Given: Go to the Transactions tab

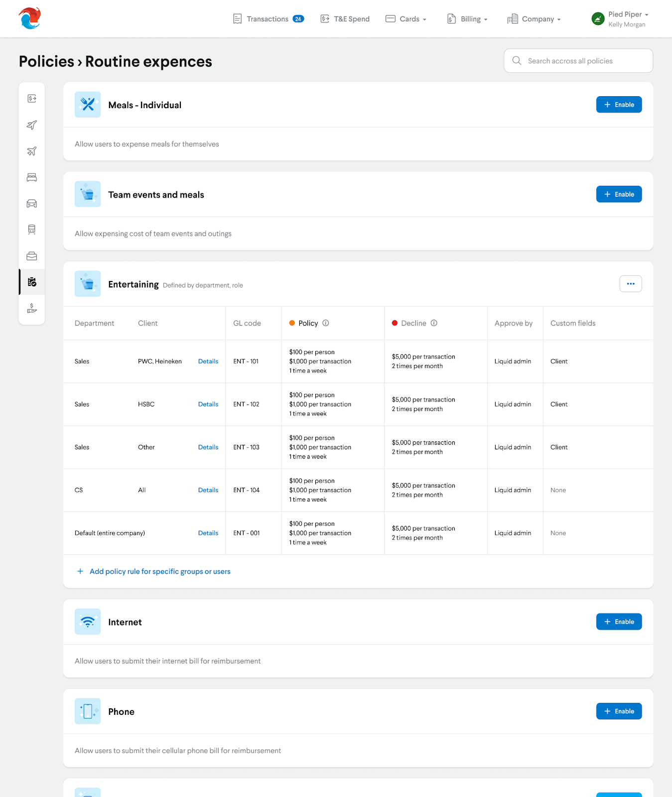Looking at the screenshot, I should pyautogui.click(x=268, y=19).
